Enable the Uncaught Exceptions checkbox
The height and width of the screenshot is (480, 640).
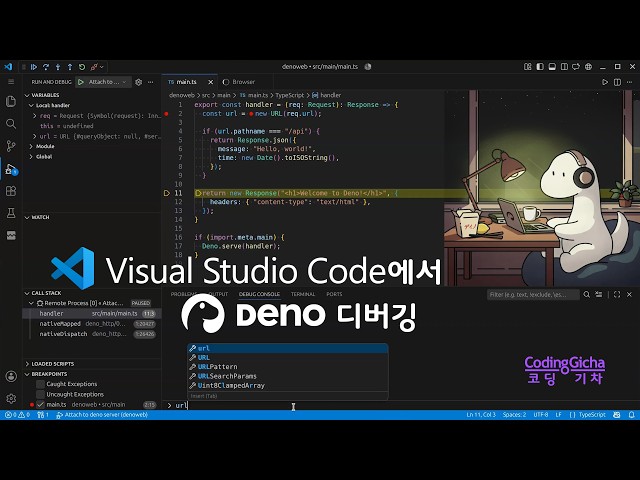pos(40,394)
